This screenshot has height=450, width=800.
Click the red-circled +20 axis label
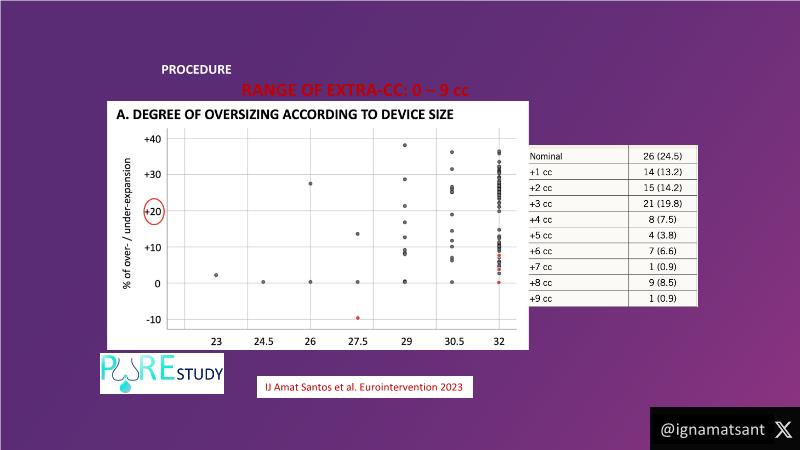[x=155, y=211]
